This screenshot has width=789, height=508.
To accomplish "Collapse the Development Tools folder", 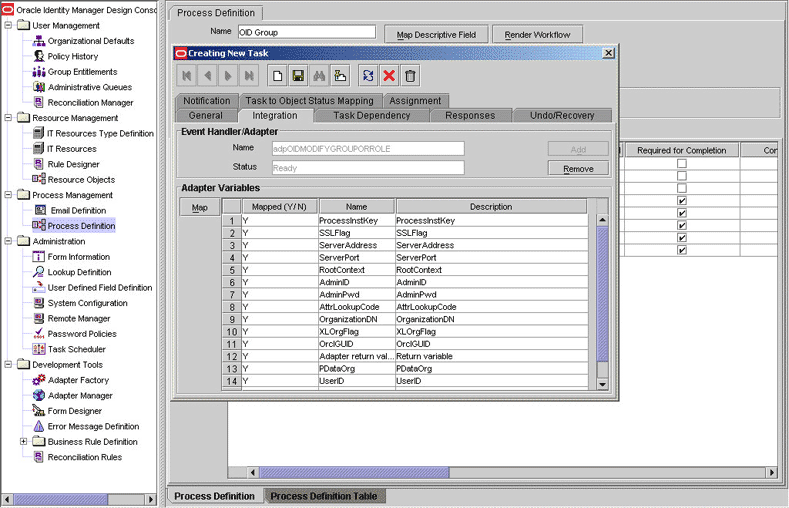I will click(8, 364).
